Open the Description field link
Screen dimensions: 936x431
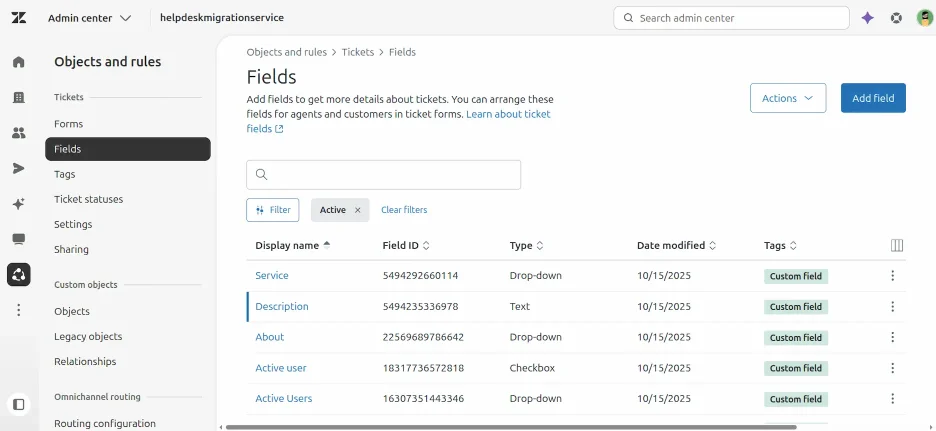tap(282, 306)
